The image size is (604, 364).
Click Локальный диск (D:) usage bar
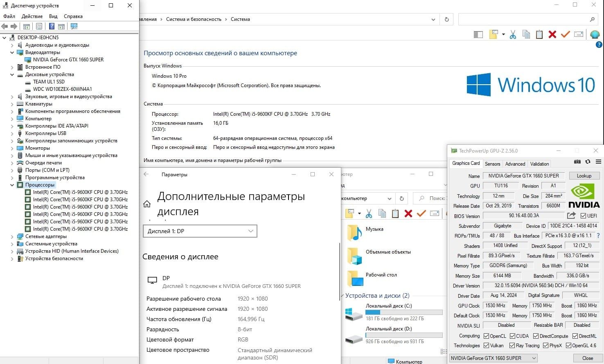(404, 335)
